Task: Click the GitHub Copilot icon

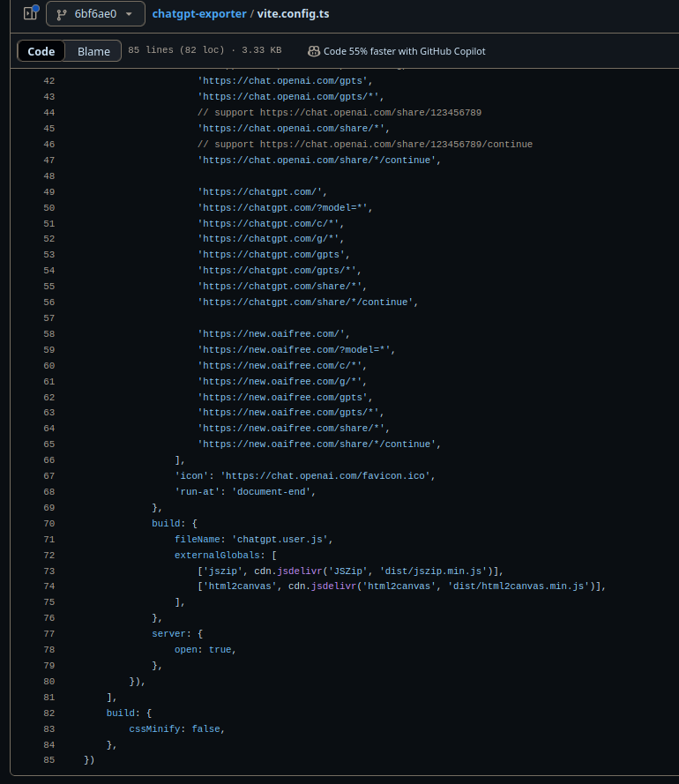Action: 314,51
